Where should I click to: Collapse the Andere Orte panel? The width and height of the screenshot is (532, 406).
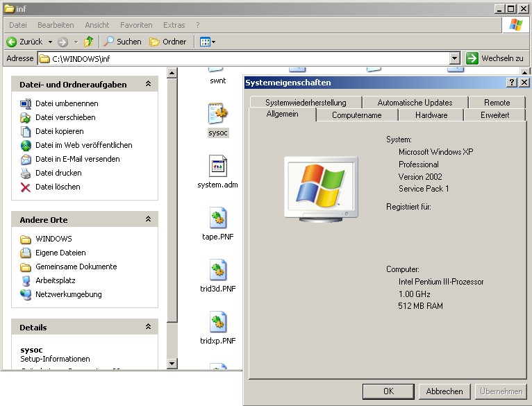point(148,219)
